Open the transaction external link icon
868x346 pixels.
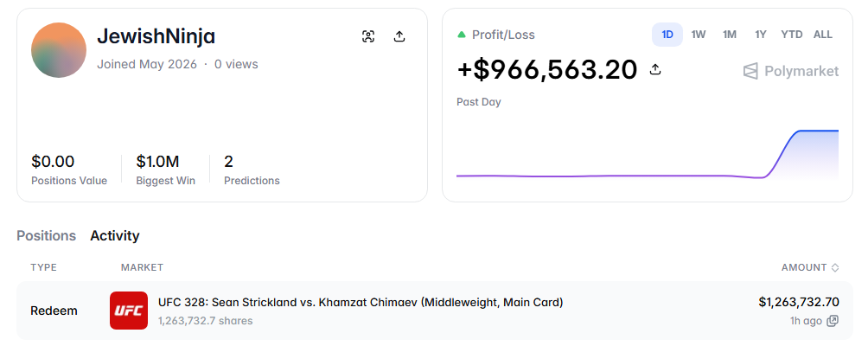tap(832, 321)
